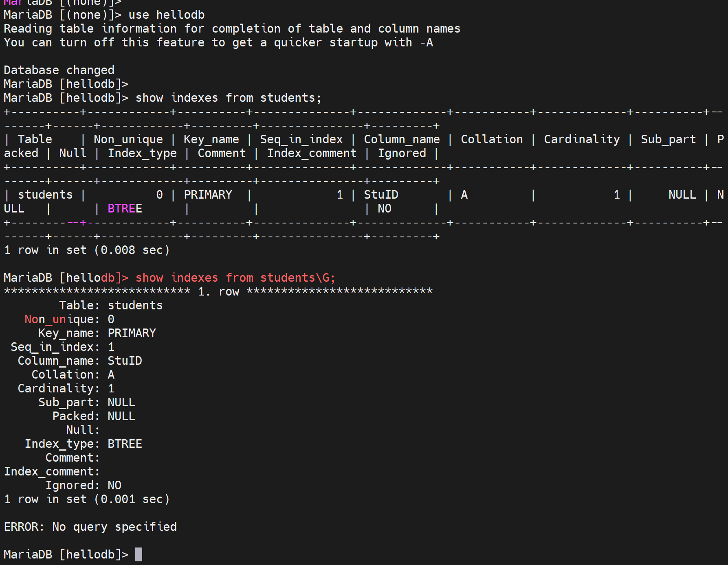Click the "1 row in set (0.001 sec)" line
Screen dimensions: 728x565
pyautogui.click(x=86, y=499)
